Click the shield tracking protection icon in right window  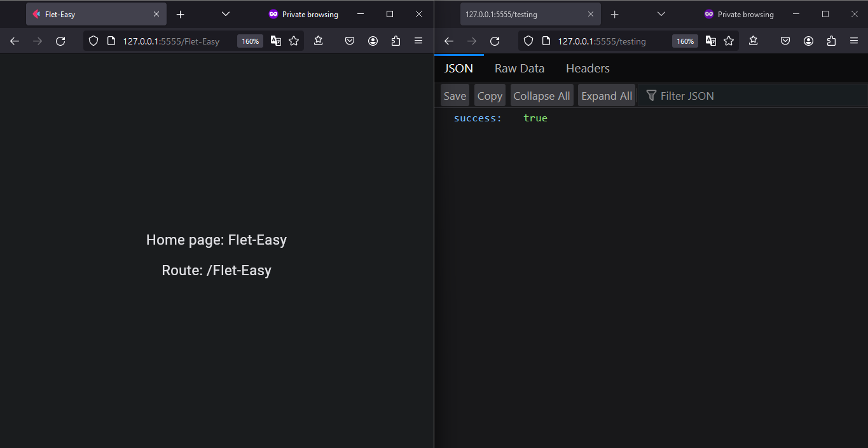coord(528,41)
